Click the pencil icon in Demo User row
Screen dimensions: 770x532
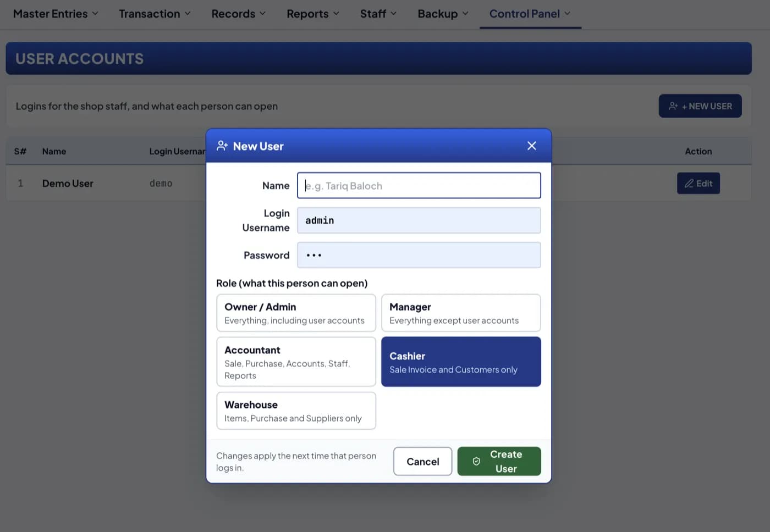[x=689, y=184]
